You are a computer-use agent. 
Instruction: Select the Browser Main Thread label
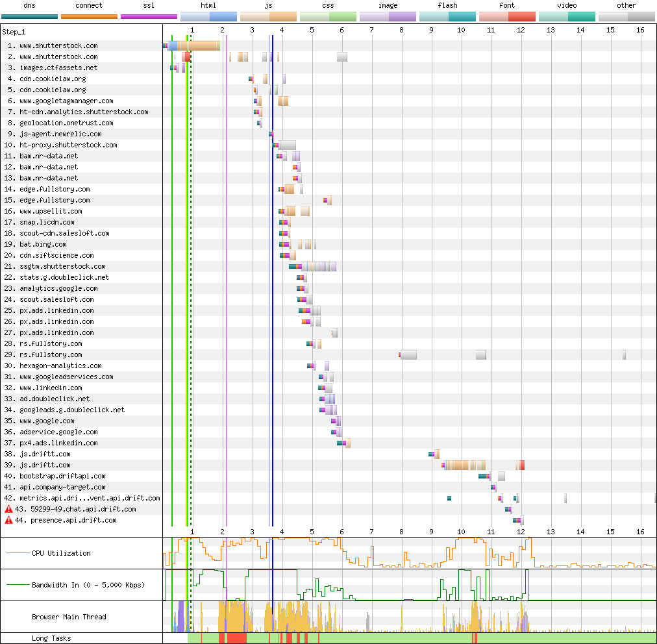point(69,617)
